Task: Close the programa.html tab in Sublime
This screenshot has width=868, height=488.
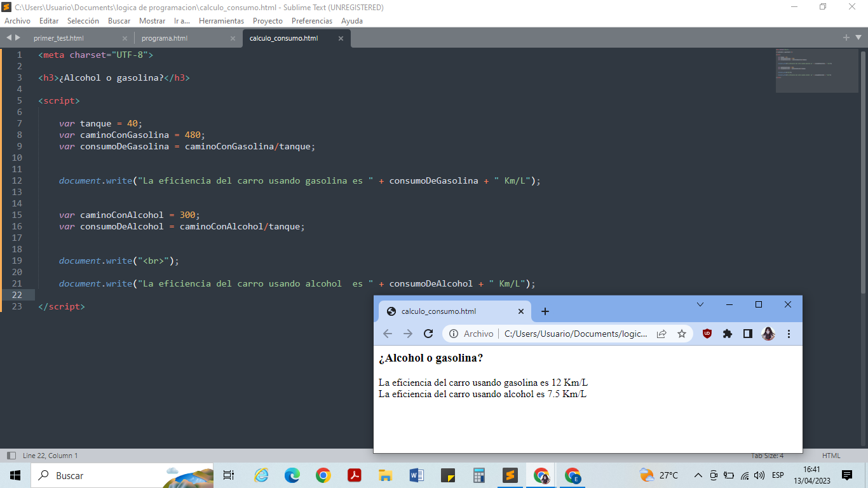Action: 233,38
